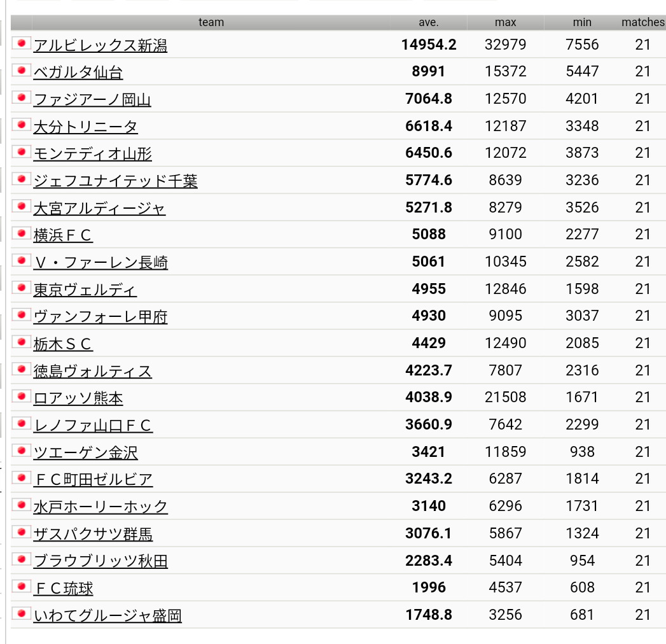The image size is (666, 644).
Task: Click Japan flag icon beside 徳島ヴォルティス
Action: (21, 368)
